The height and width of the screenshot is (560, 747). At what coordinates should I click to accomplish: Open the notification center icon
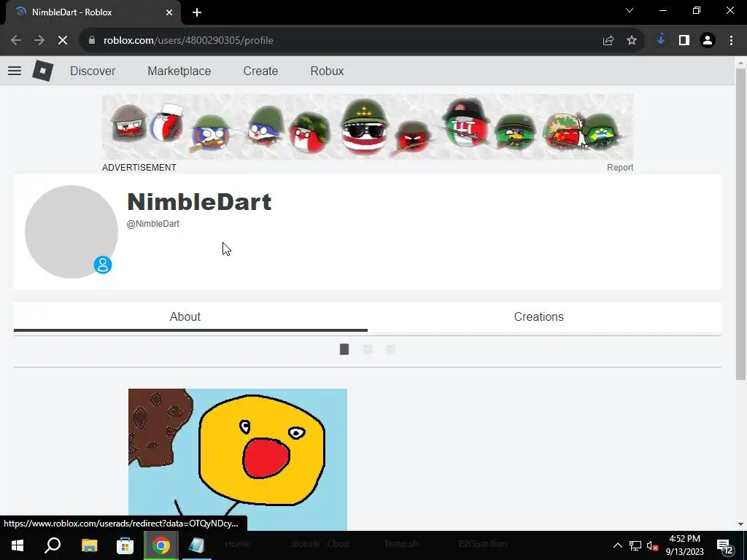(x=726, y=545)
